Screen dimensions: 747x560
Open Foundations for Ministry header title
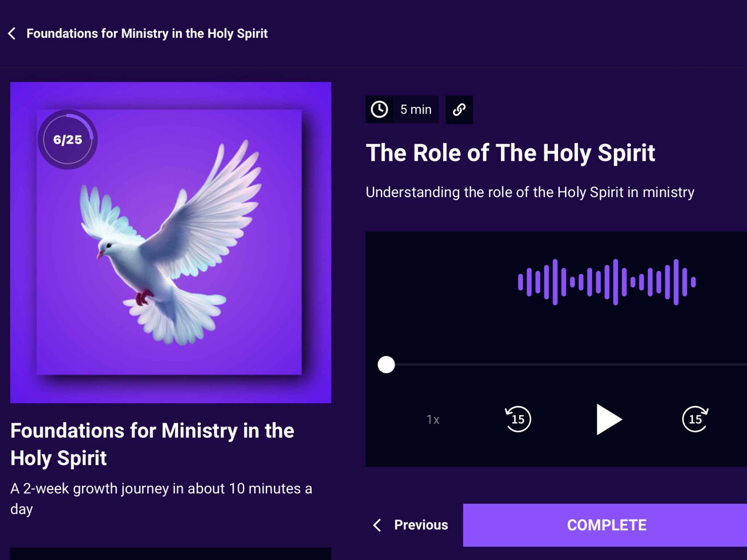pos(147,33)
